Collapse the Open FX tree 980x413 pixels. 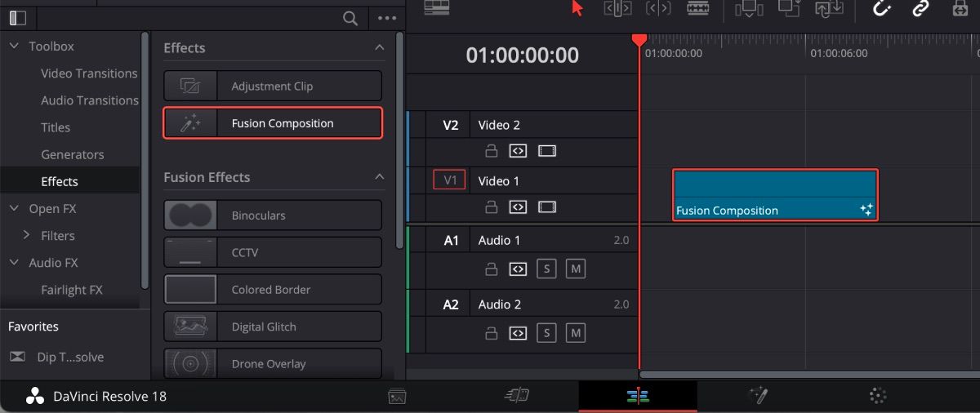point(14,208)
